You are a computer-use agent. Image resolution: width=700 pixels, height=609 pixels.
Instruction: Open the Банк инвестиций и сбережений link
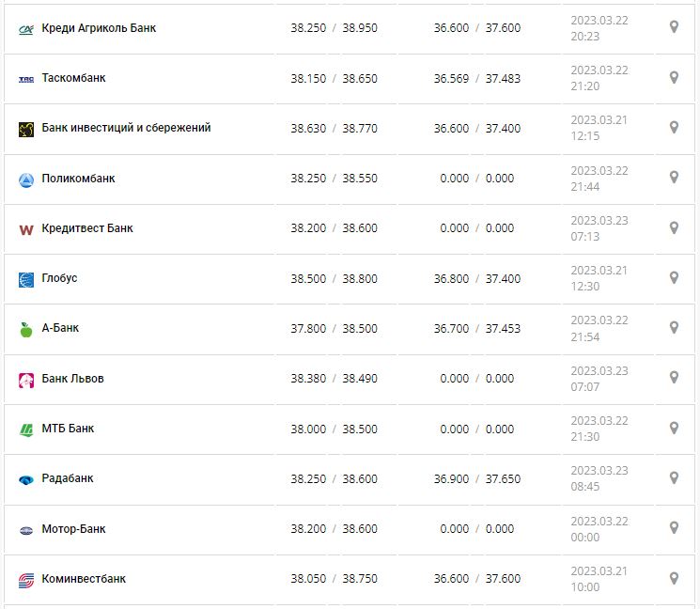(x=126, y=128)
